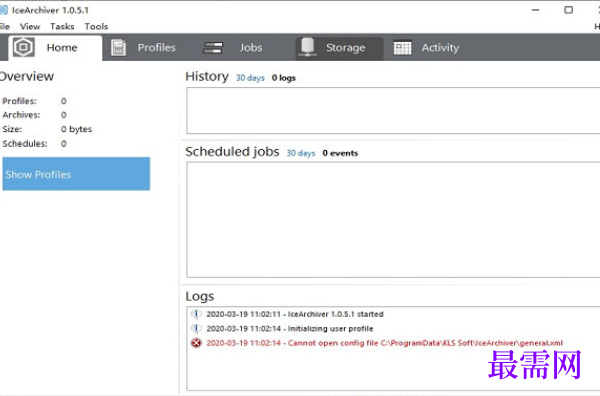This screenshot has width=600, height=396.
Task: Maximize the IceArchiver window
Action: (x=569, y=10)
